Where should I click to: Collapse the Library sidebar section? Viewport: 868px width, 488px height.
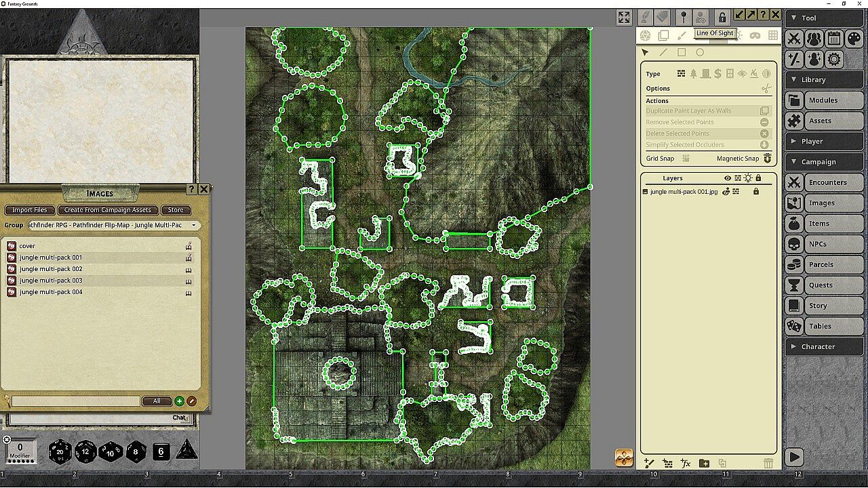[x=825, y=79]
